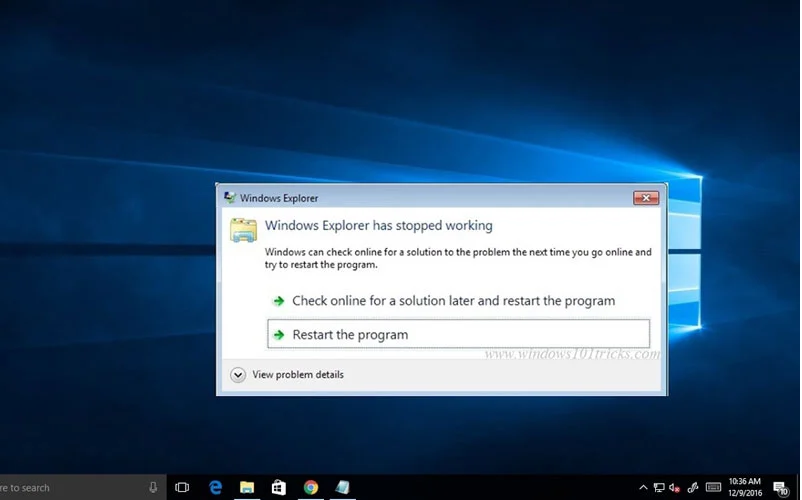Open the Microsoft Store taskbar icon

(278, 487)
